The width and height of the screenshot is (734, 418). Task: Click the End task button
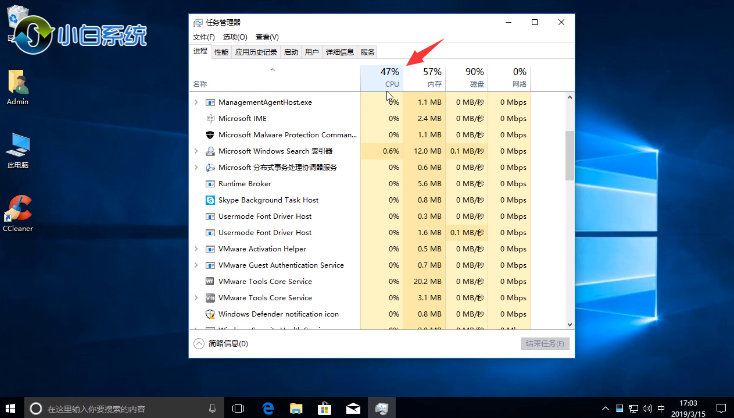click(x=545, y=344)
